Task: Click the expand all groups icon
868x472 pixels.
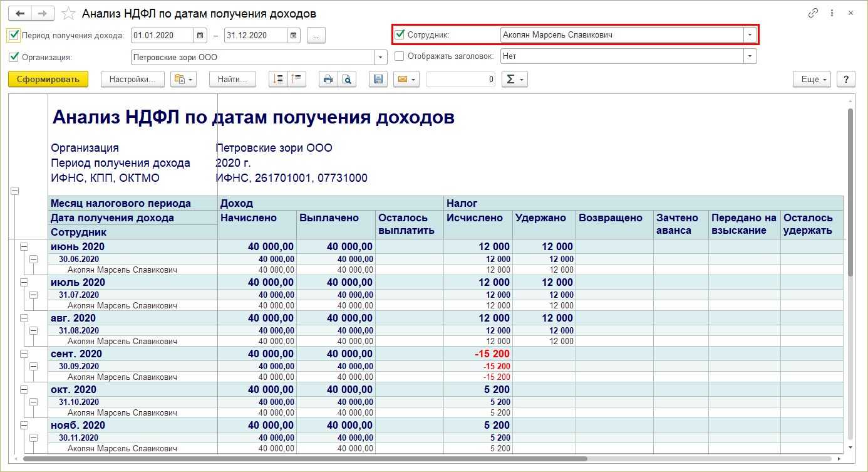Action: coord(279,79)
